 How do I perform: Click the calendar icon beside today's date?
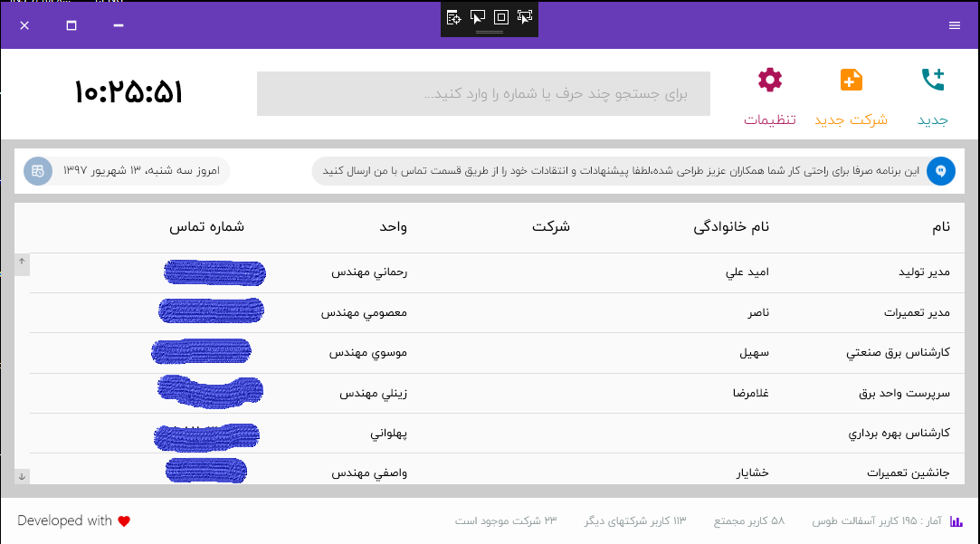coord(38,171)
